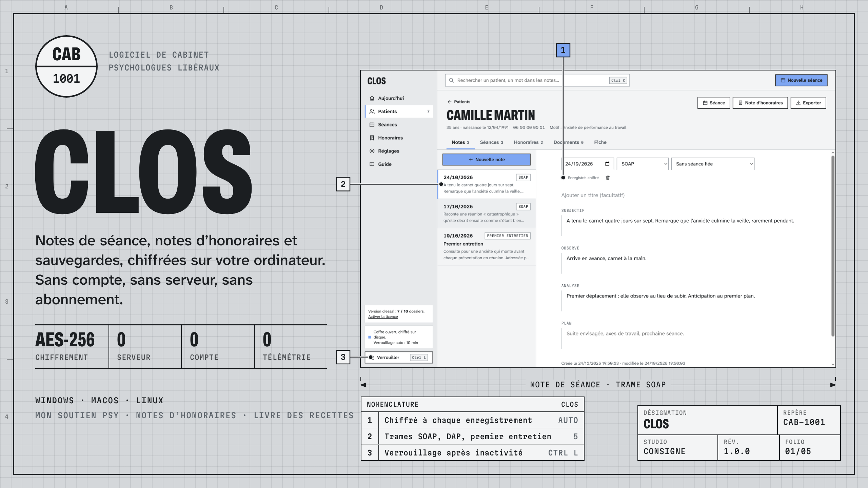
Task: Focus the patient search field
Action: coord(537,80)
